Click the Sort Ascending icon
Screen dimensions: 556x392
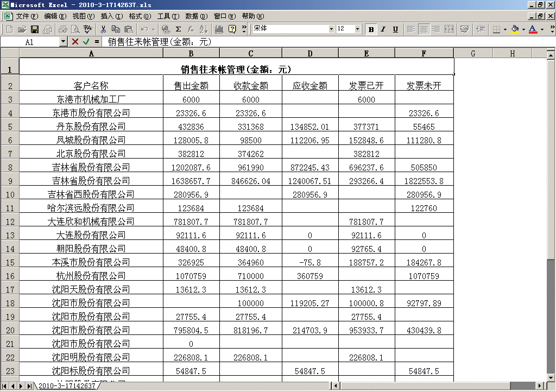click(203, 29)
